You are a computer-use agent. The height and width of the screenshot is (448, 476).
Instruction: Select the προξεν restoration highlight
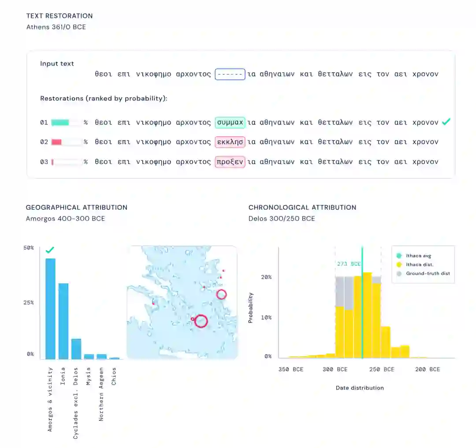[230, 162]
